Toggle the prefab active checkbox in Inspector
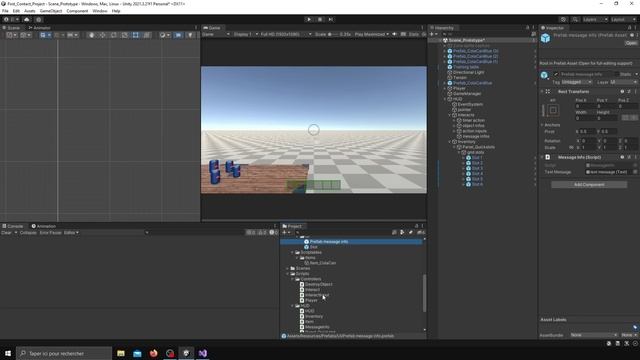 (556, 74)
